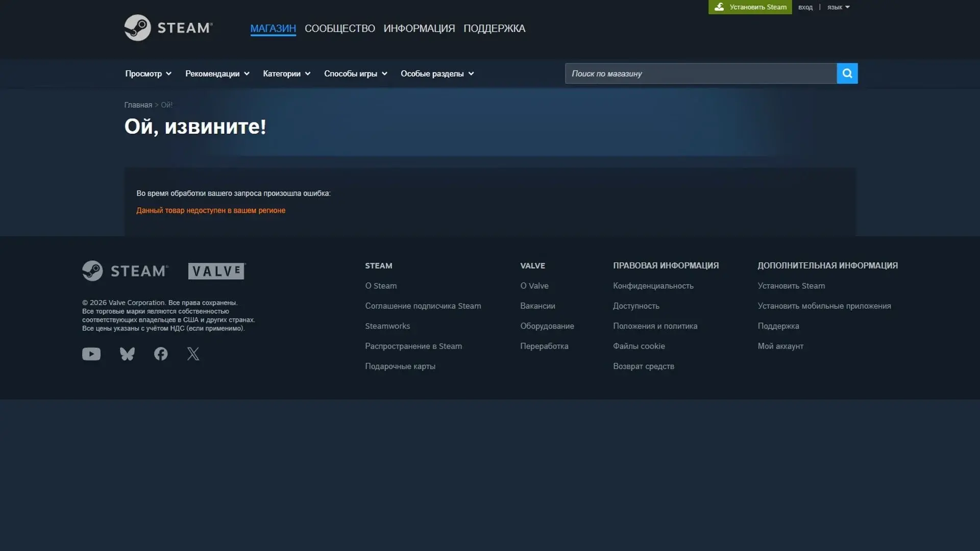Open Распространение в Steam link
Screen dimensions: 980x551
click(x=413, y=346)
